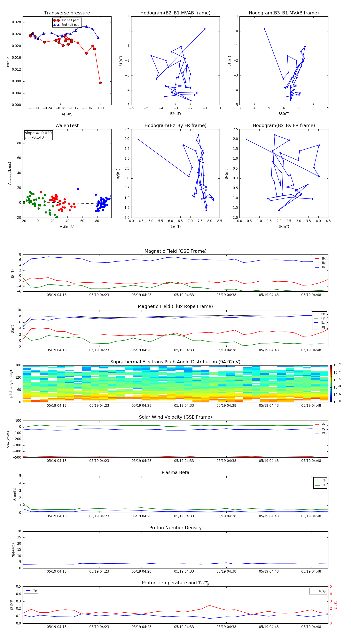Click the 'Proton Number Density' plot title
The image size is (351, 644).
click(x=175, y=528)
